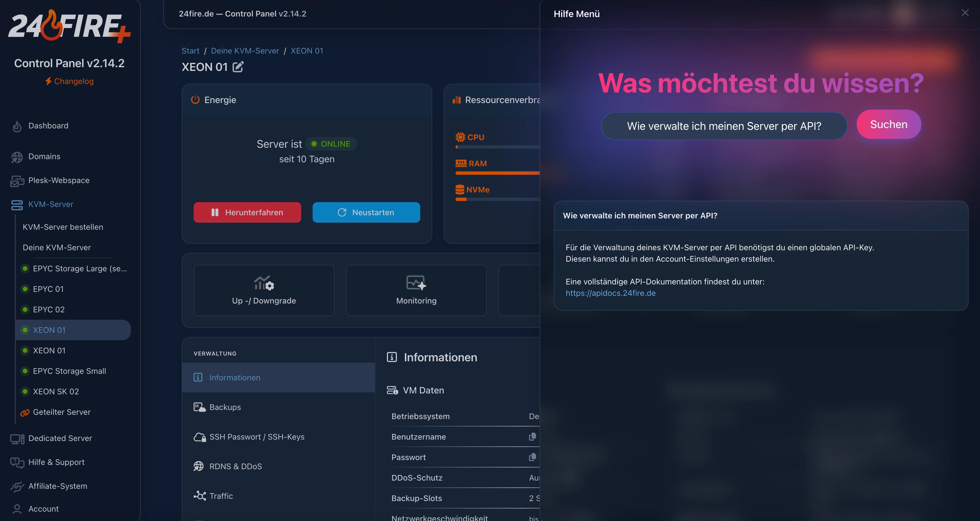Go to Deine KVM-Server breadcrumb
The image size is (980, 521).
[245, 51]
